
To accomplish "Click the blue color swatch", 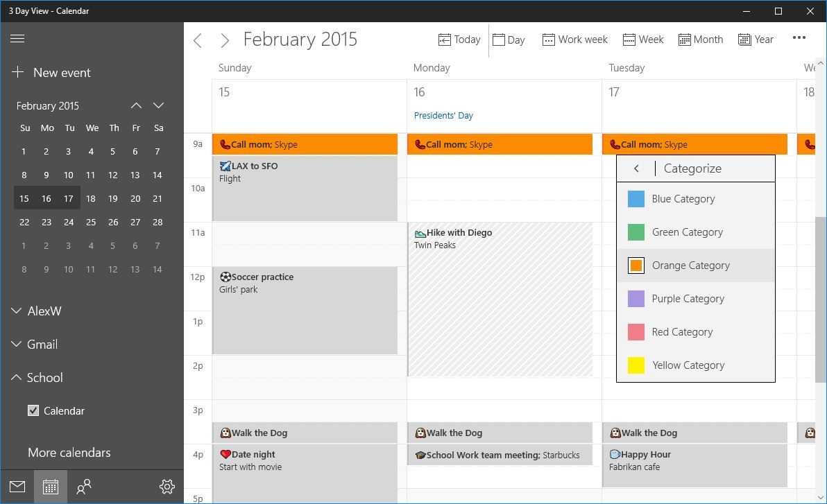I will pyautogui.click(x=636, y=199).
